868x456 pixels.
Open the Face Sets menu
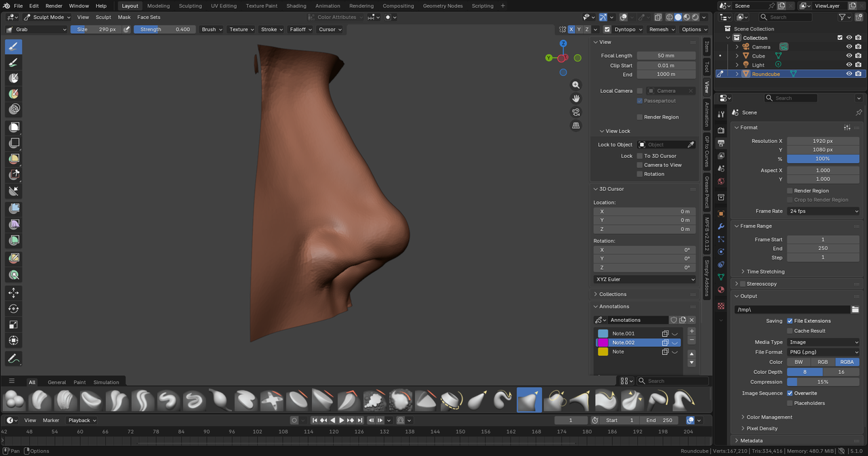(x=149, y=17)
